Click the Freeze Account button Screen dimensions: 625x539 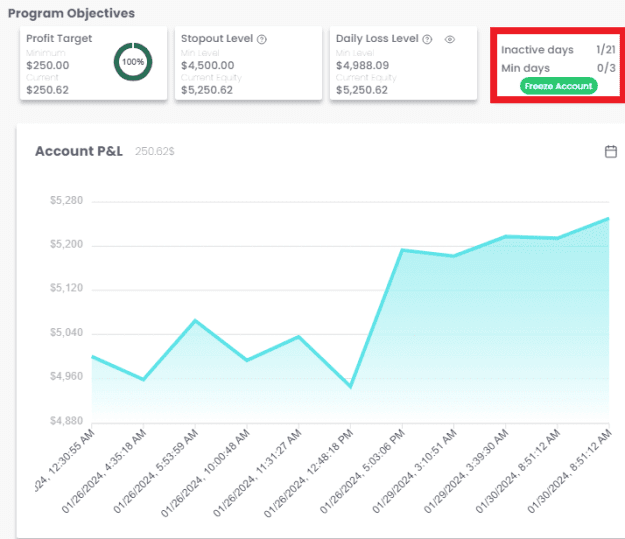coord(558,86)
